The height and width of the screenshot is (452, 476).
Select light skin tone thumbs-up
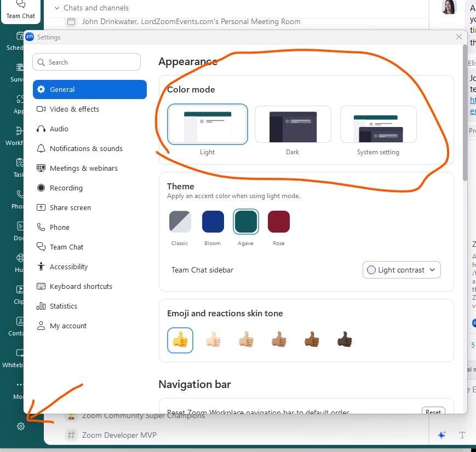213,340
